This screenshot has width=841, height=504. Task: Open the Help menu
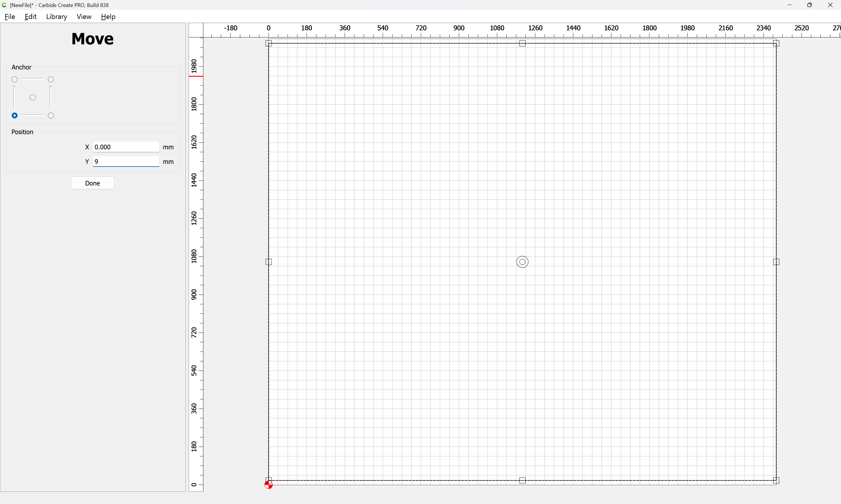[x=108, y=17]
